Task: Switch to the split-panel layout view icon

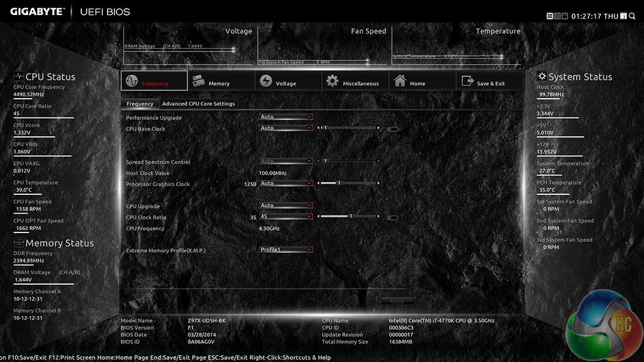Action: 565,16
